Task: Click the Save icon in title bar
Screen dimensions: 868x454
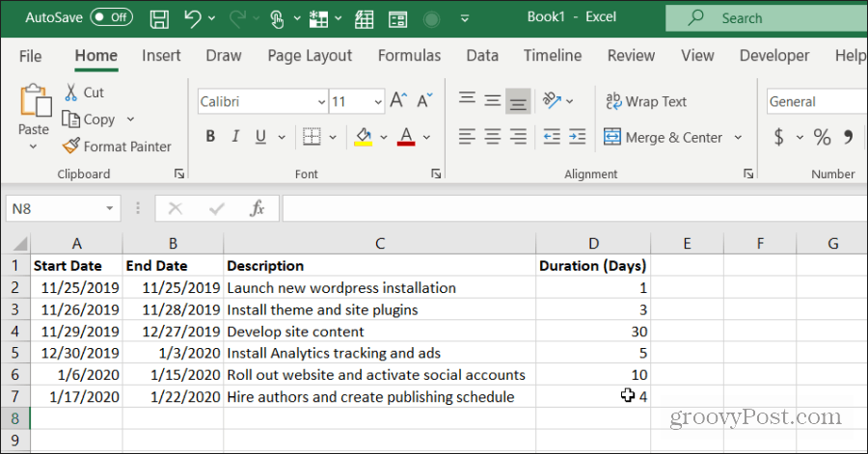Action: coord(159,19)
